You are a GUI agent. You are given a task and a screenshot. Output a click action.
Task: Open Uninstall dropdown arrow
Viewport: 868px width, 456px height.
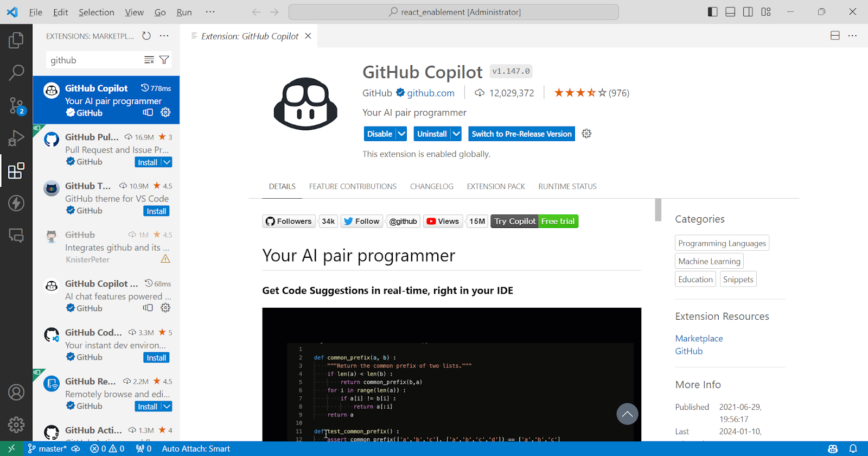(456, 134)
